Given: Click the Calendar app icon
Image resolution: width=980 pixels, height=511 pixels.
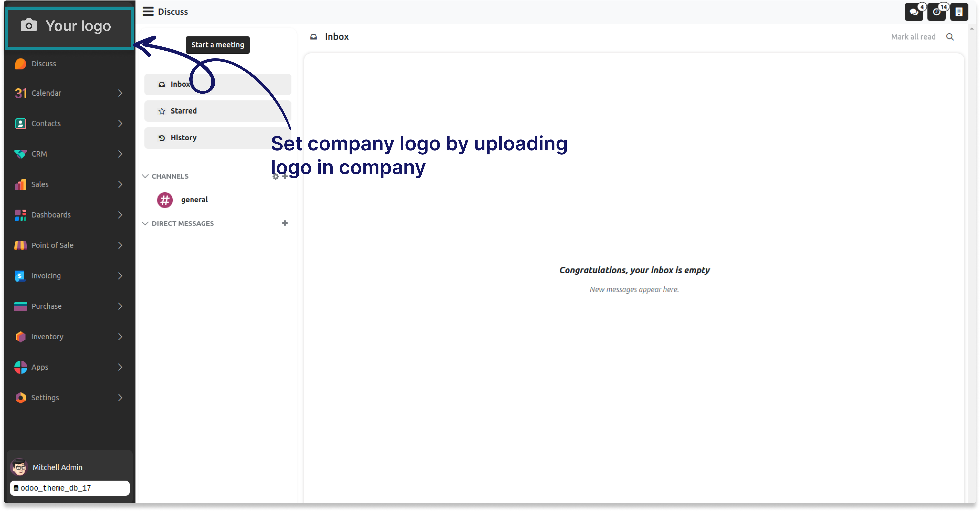Looking at the screenshot, I should click(20, 93).
